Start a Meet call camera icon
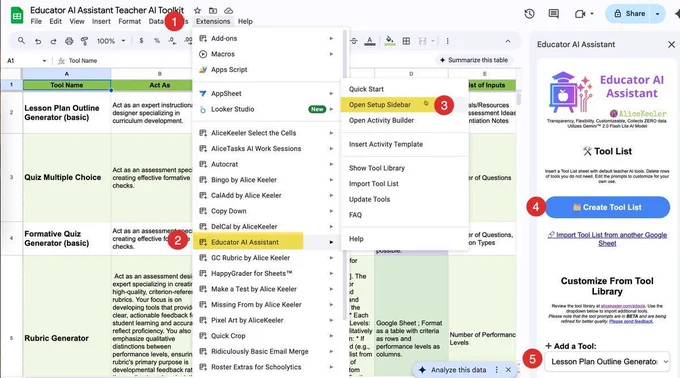Screen dimensions: 680x378 click(x=580, y=14)
